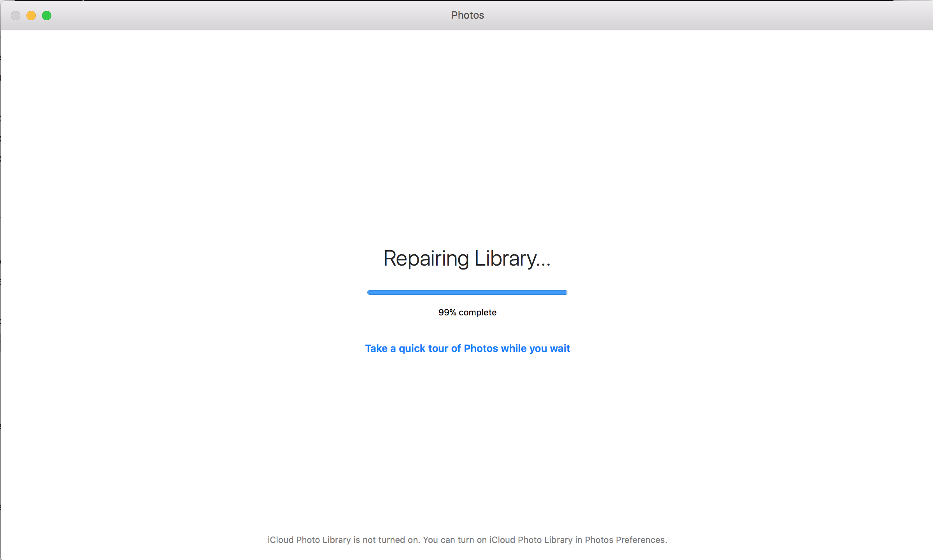Click 'Photos Preferences' in footer text

point(625,540)
